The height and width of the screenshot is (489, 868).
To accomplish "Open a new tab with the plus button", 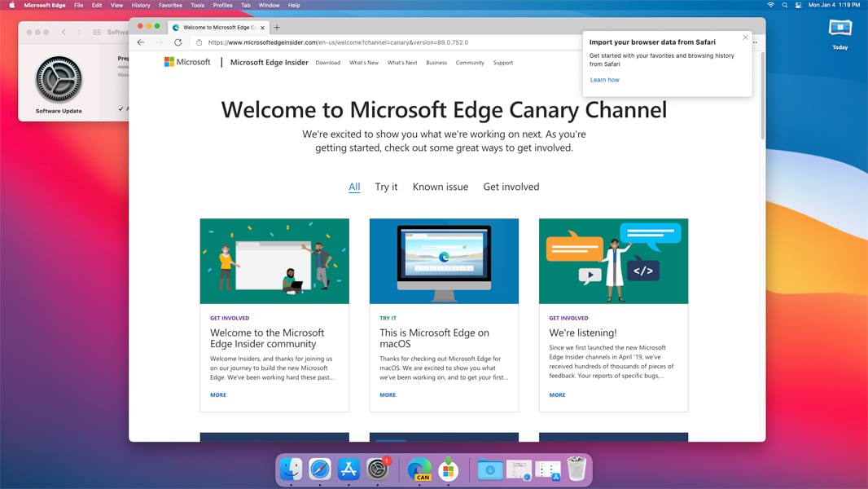I will point(277,27).
